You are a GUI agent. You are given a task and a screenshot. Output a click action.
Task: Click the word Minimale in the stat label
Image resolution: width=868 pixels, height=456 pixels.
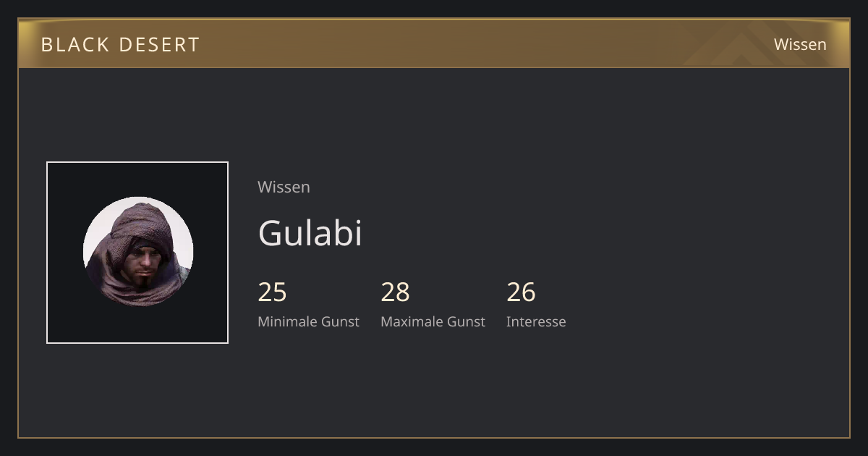[x=285, y=321]
